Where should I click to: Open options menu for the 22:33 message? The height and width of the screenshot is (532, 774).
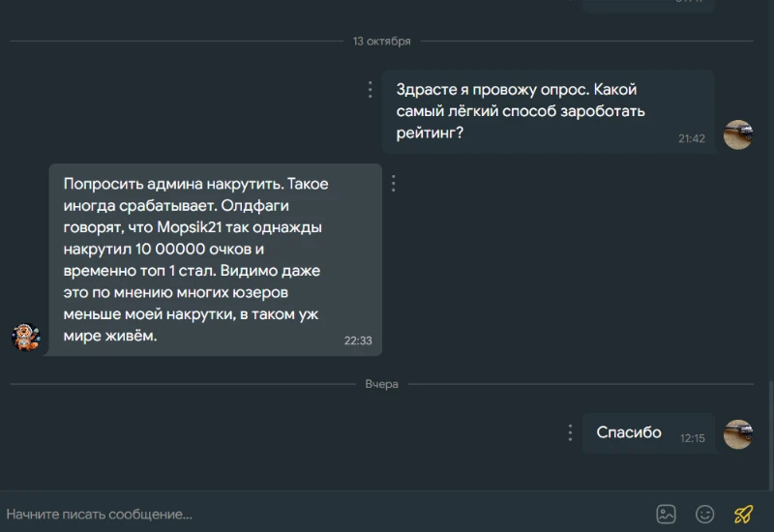coord(394,183)
